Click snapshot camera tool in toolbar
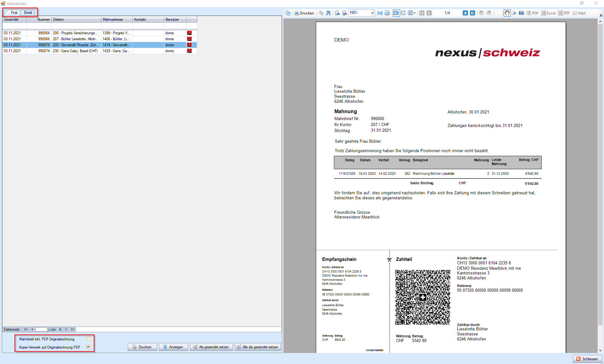Viewport: 604px width, 364px height. tap(521, 13)
